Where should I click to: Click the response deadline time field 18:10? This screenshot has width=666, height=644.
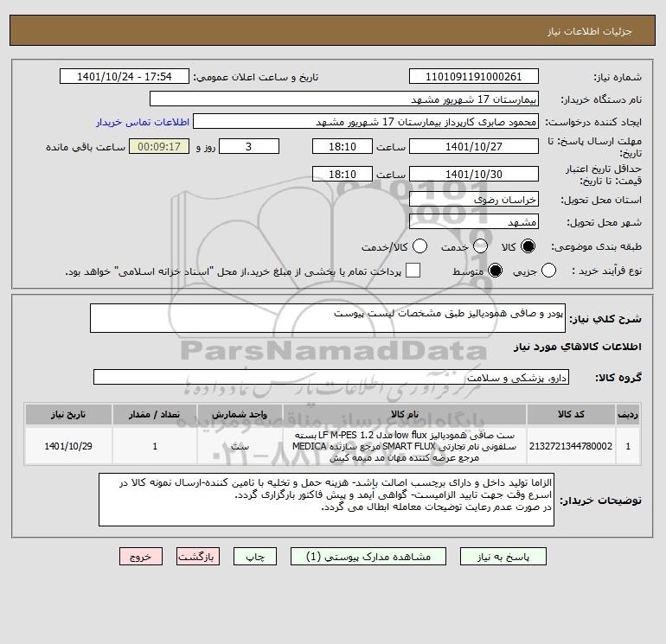point(343,146)
